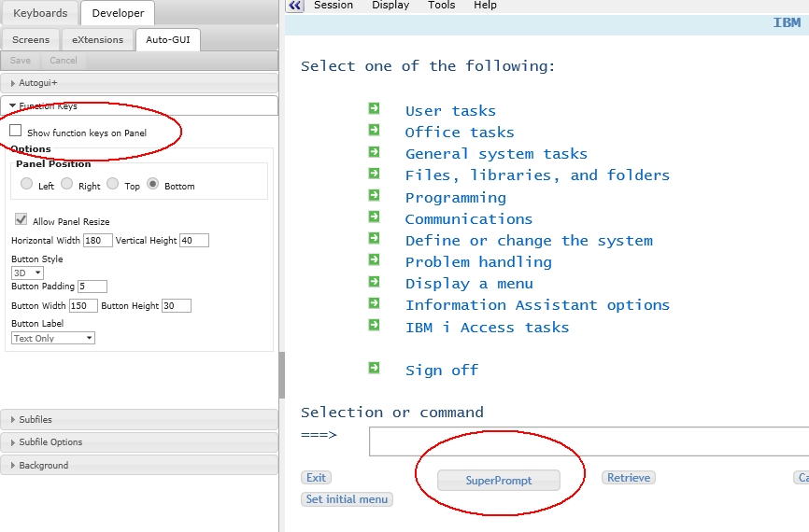This screenshot has height=532, width=809.
Task: Click the green arrow beside Sign off
Action: click(x=374, y=368)
